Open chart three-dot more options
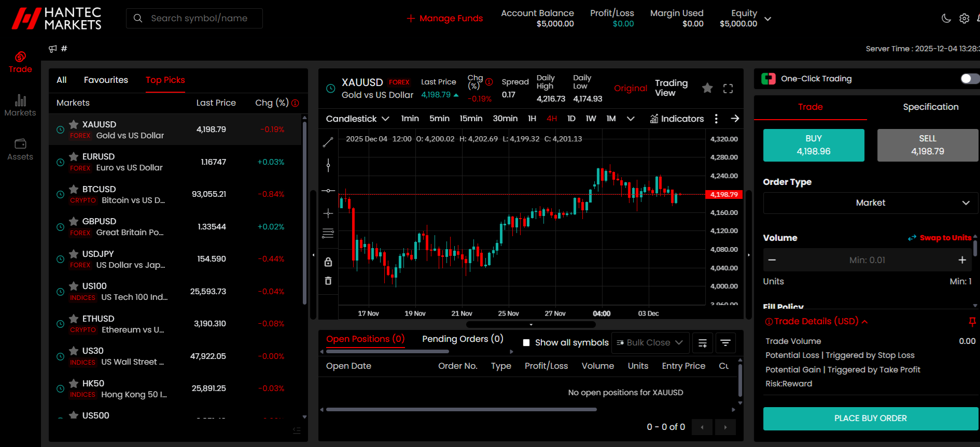 [x=716, y=119]
